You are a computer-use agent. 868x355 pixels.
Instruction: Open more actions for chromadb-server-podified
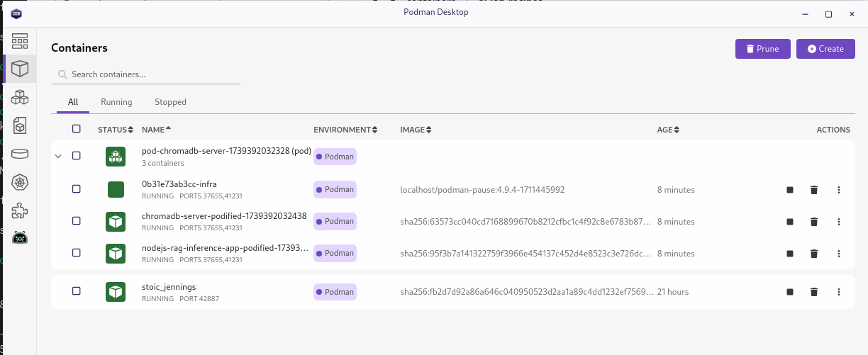click(839, 222)
